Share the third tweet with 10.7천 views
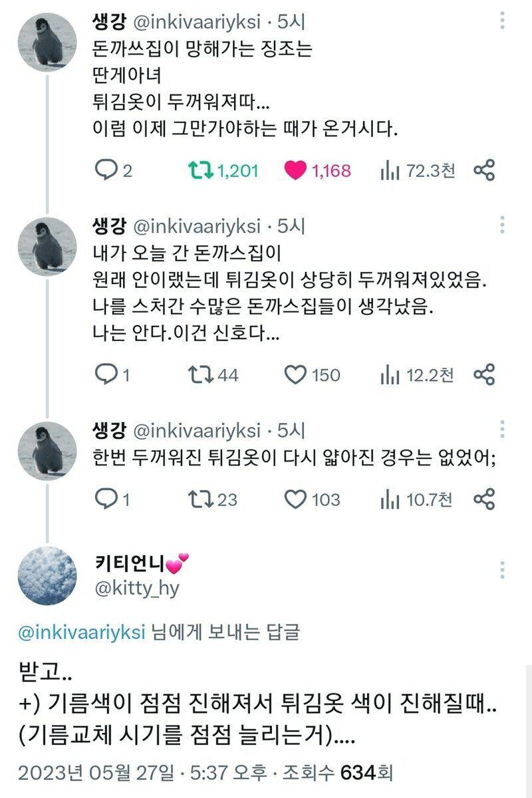The image size is (532, 798). 484,499
